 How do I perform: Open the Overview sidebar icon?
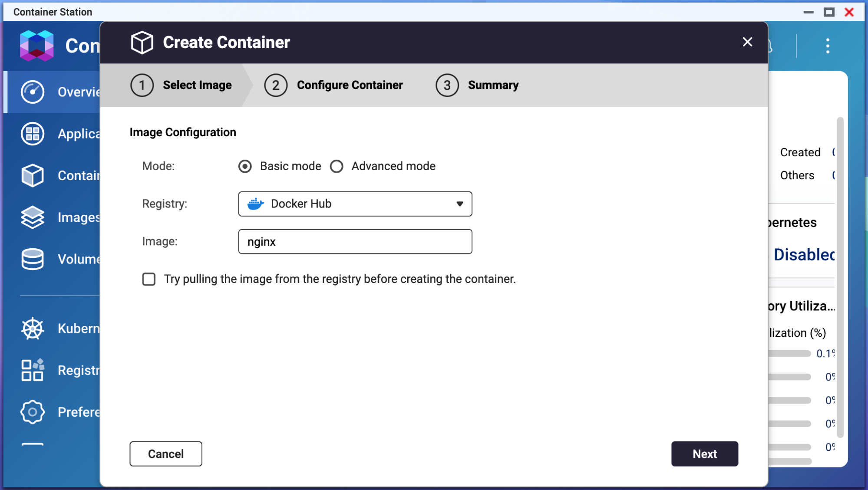click(33, 92)
